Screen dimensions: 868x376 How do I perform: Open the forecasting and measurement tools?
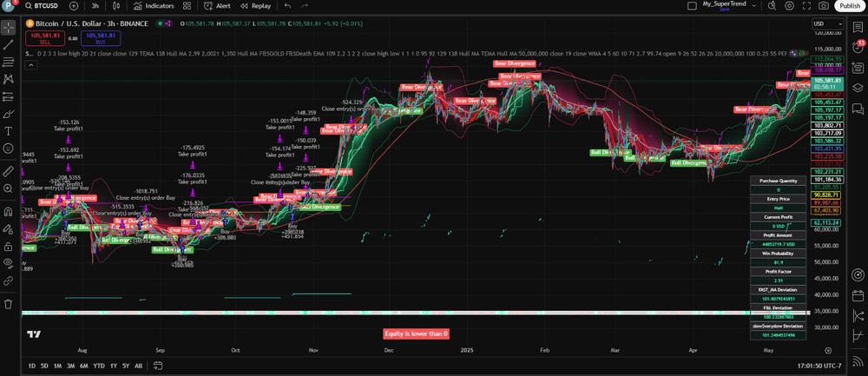point(9,97)
